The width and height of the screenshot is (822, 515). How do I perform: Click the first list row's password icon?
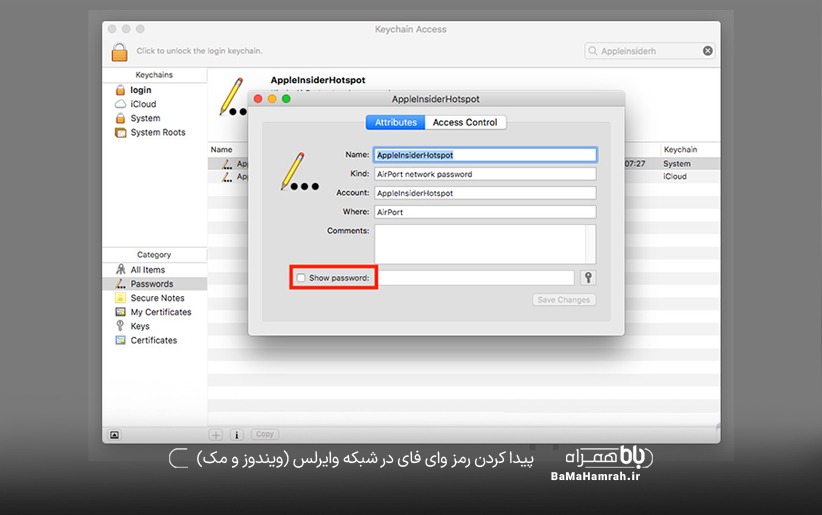[x=226, y=164]
